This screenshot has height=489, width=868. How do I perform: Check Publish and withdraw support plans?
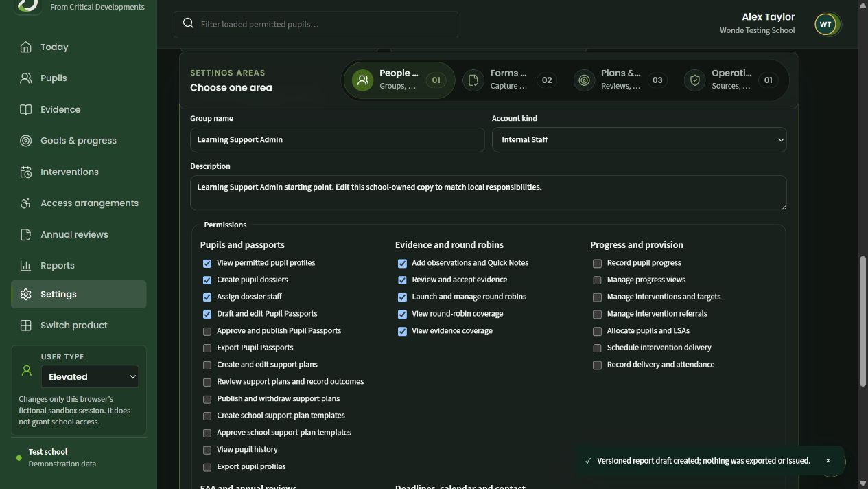207,400
